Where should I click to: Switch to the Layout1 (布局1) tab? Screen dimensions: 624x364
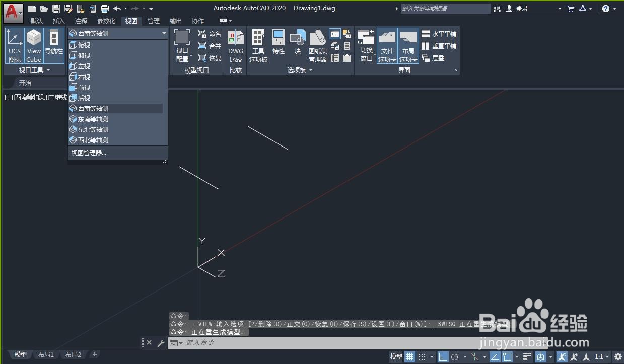[46, 355]
